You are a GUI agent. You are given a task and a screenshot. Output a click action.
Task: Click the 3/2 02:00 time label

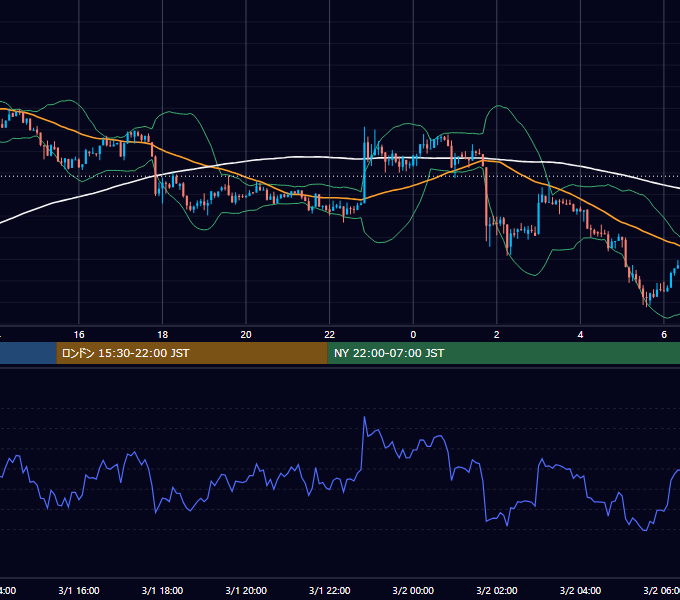coord(497,590)
